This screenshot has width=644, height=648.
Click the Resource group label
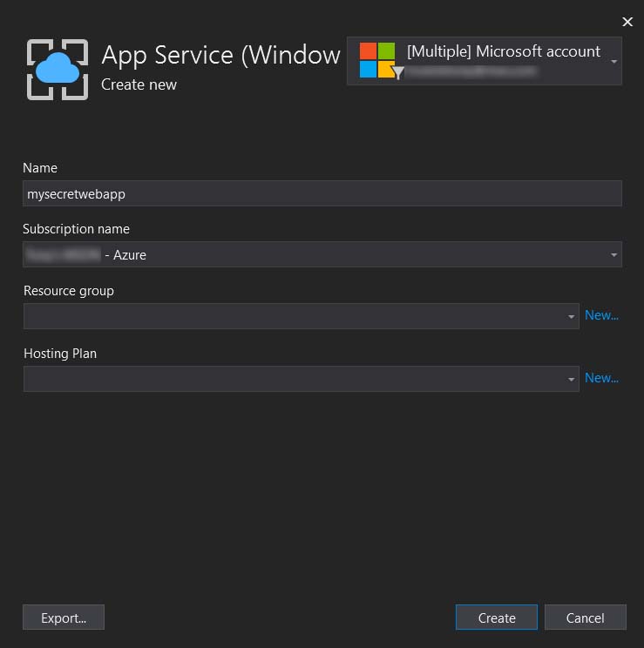[x=69, y=291]
